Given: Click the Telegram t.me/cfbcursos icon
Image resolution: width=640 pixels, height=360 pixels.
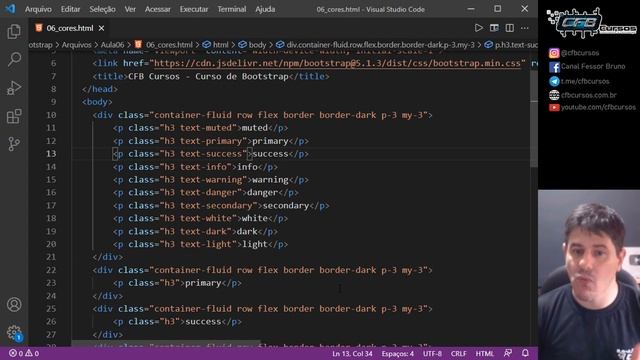Looking at the screenshot, I should tap(554, 81).
